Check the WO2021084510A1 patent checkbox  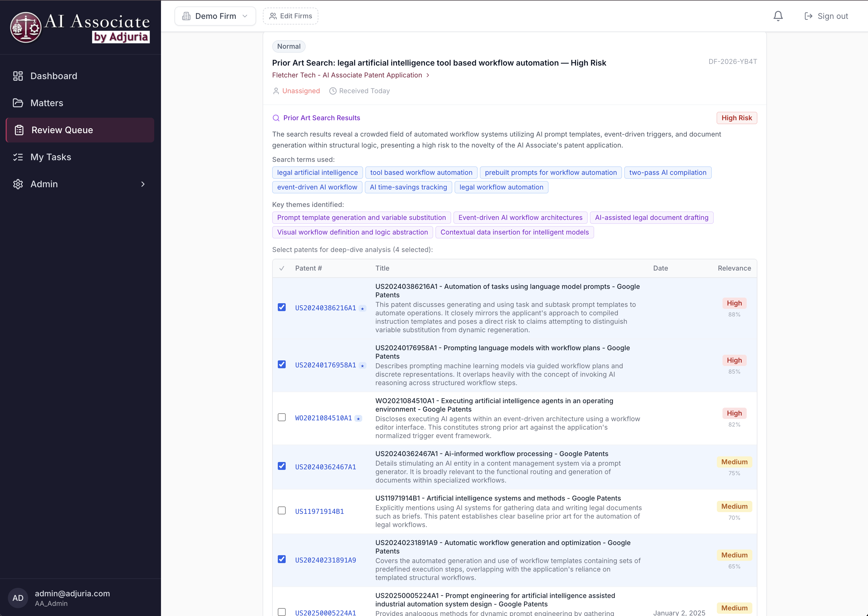[x=282, y=417]
